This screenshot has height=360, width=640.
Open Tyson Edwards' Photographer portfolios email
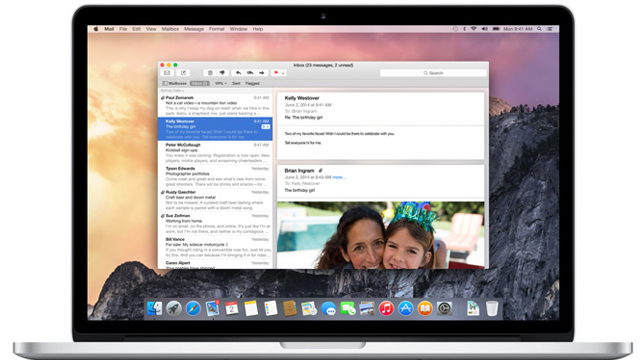(x=215, y=176)
